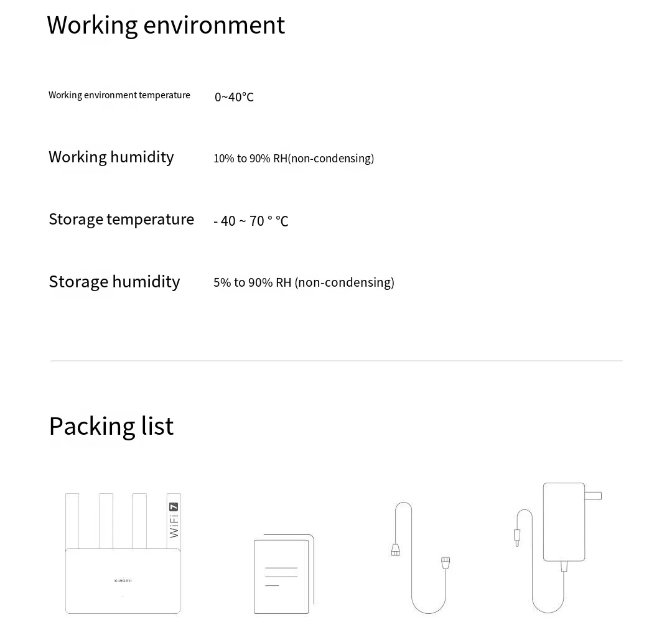Click the "Working humidity" label
672x622 pixels.
(111, 157)
